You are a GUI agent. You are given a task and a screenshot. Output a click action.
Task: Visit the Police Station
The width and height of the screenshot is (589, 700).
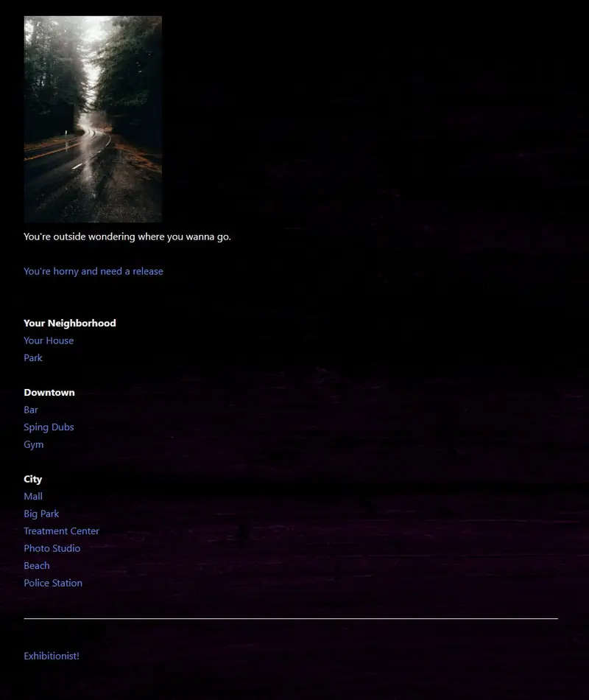tap(53, 583)
